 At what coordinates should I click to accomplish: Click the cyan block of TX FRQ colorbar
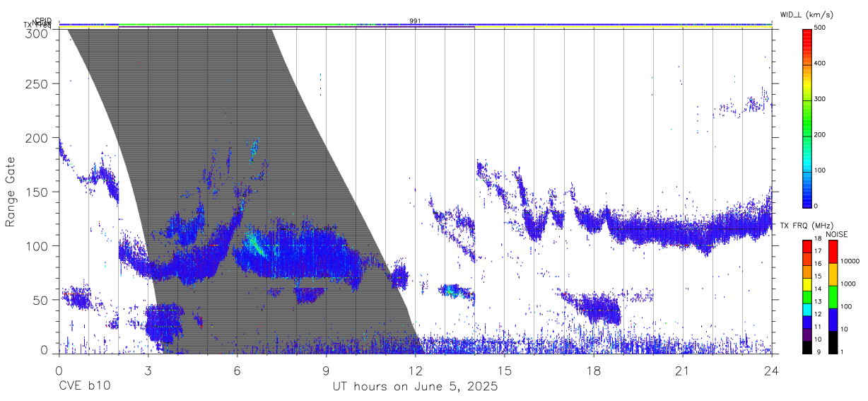[807, 310]
